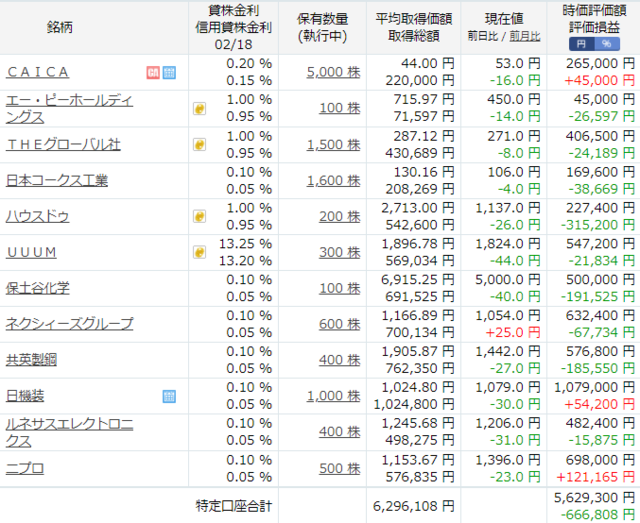Select the total cost 6,296,108 円

pyautogui.click(x=413, y=506)
